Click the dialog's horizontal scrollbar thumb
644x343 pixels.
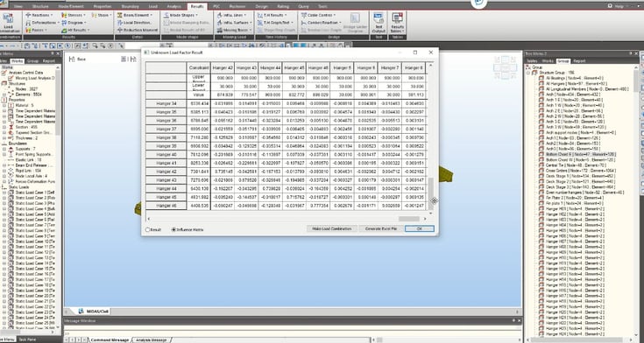click(x=409, y=219)
